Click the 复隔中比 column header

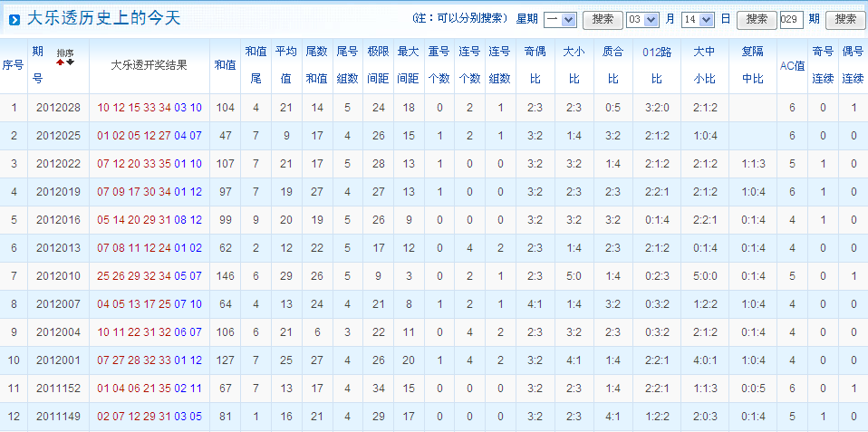(x=753, y=65)
